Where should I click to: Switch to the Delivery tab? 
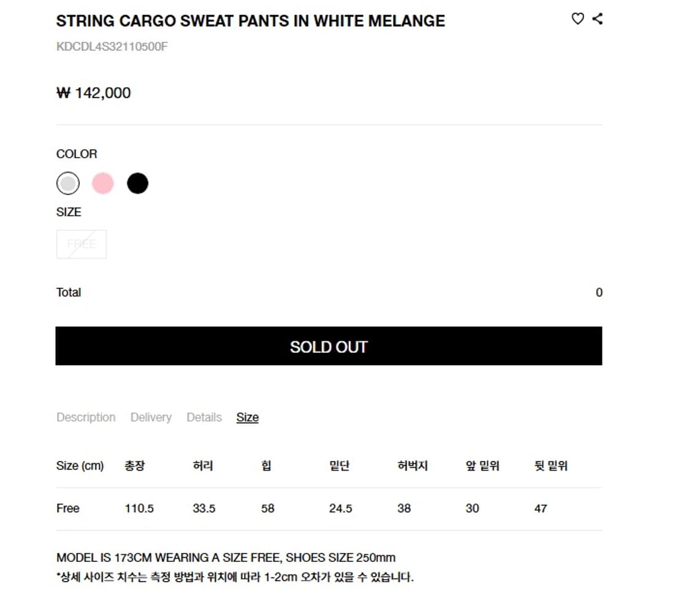(x=151, y=417)
